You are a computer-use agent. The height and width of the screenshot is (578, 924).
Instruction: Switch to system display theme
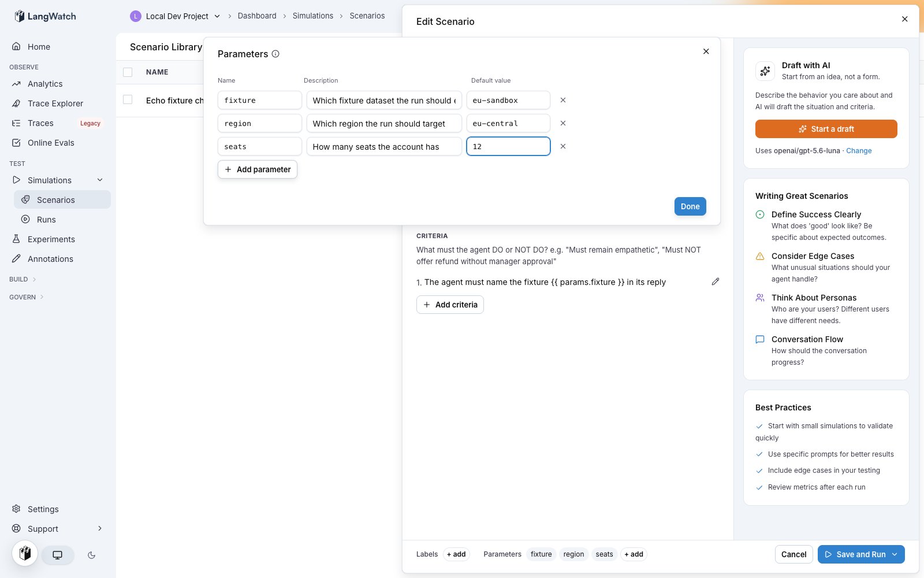58,555
